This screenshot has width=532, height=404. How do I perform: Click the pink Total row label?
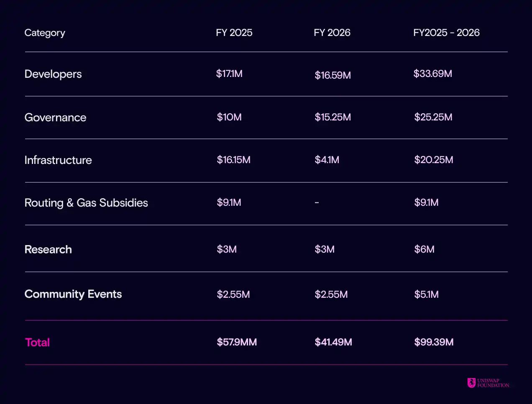point(38,343)
